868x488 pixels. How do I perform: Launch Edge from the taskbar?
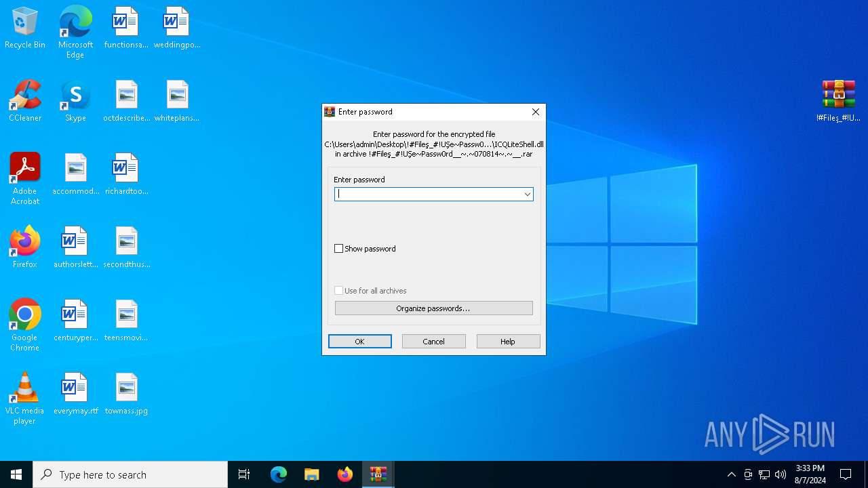point(279,474)
